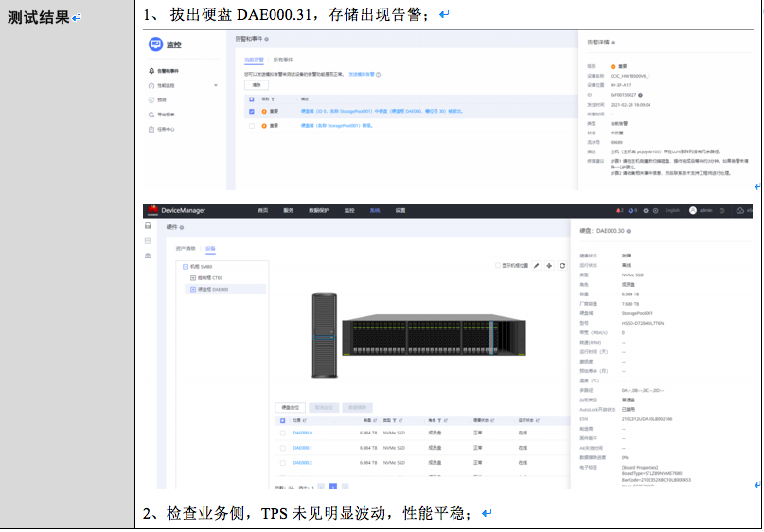
Task: Open DAE000.1 disk link
Action: coord(303,448)
